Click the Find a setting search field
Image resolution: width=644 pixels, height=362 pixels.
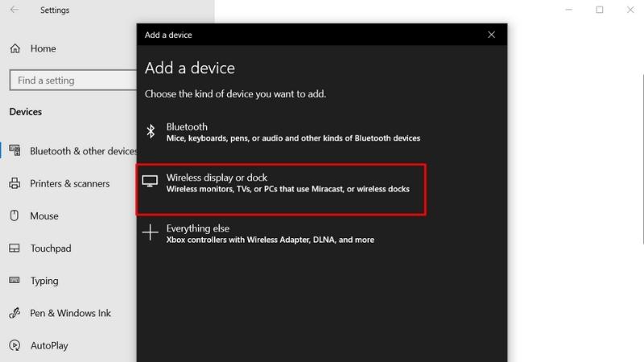[x=73, y=80]
